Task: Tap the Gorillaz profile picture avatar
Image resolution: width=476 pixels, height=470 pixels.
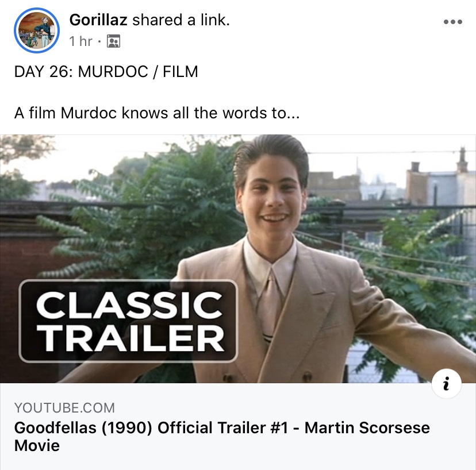Action: (x=37, y=30)
